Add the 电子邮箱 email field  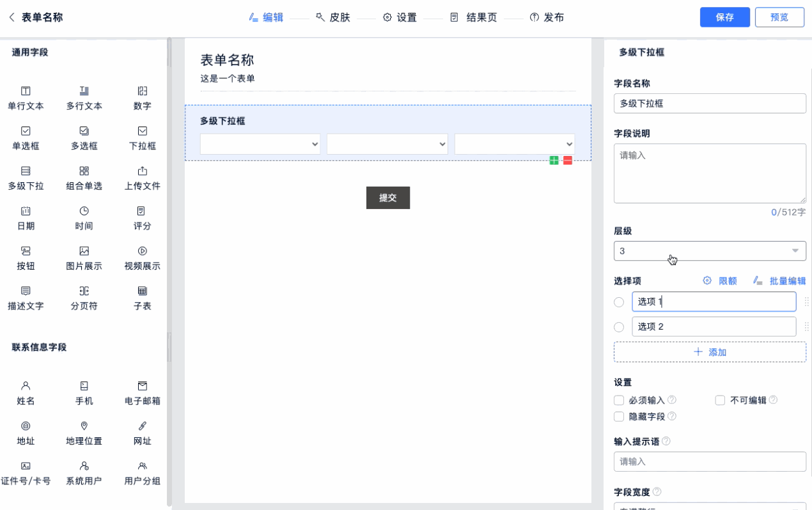[142, 393]
